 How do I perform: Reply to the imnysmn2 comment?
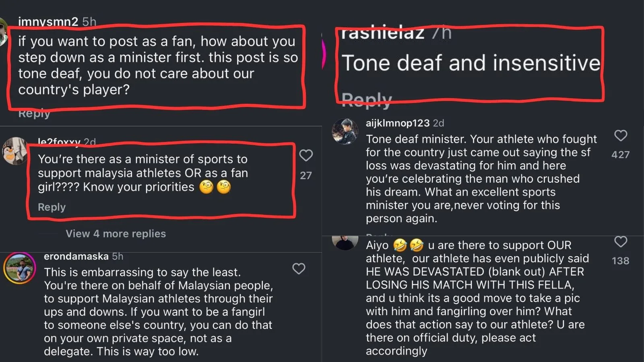pos(34,114)
